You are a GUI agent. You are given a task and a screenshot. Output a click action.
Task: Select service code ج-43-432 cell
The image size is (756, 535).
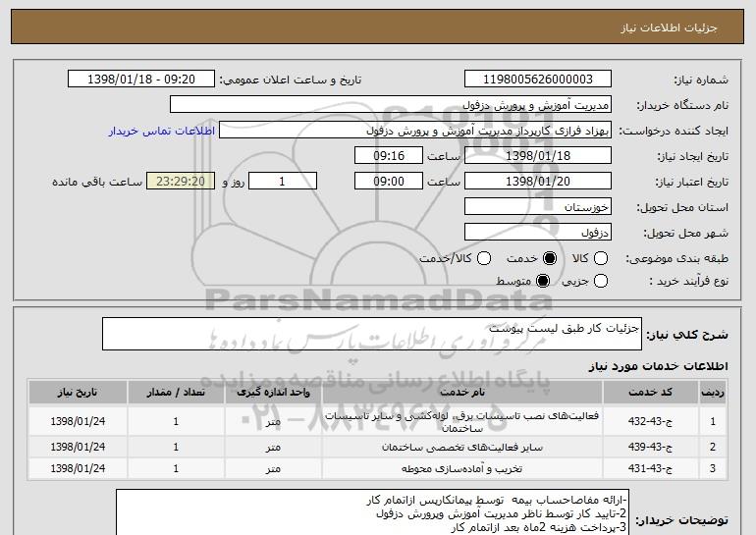point(650,421)
